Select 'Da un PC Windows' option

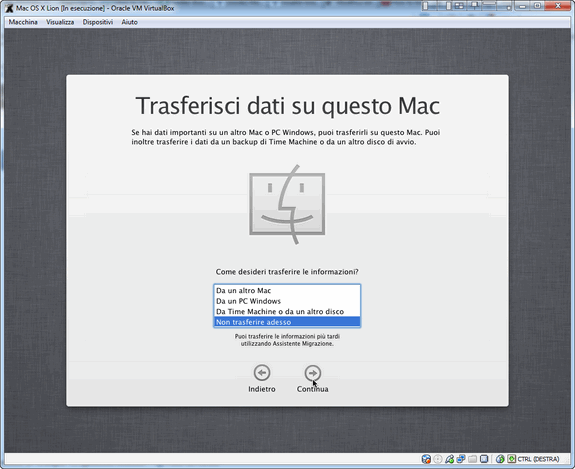pyautogui.click(x=287, y=301)
